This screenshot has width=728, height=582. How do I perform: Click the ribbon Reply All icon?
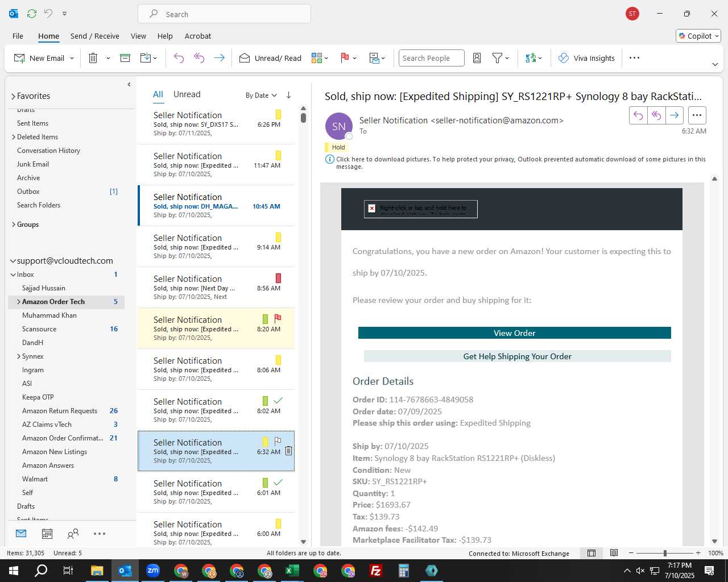(x=199, y=58)
